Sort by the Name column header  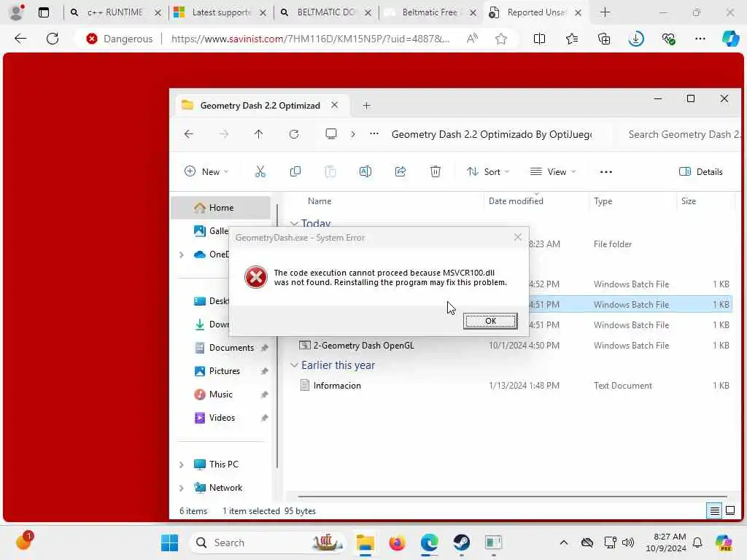(320, 201)
